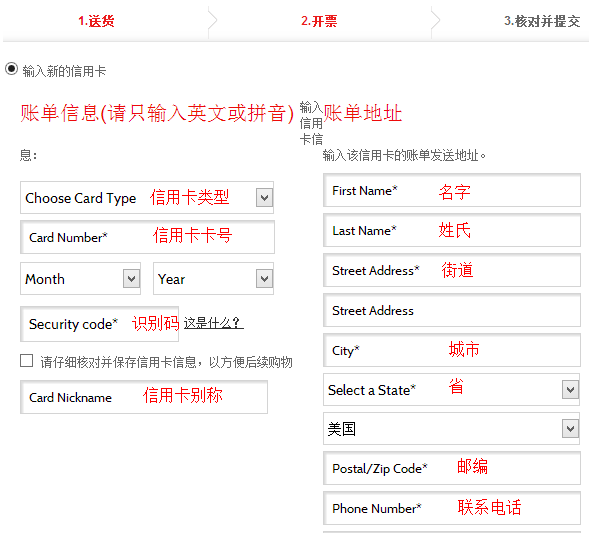Go to step 2.开票 tab

pos(319,21)
